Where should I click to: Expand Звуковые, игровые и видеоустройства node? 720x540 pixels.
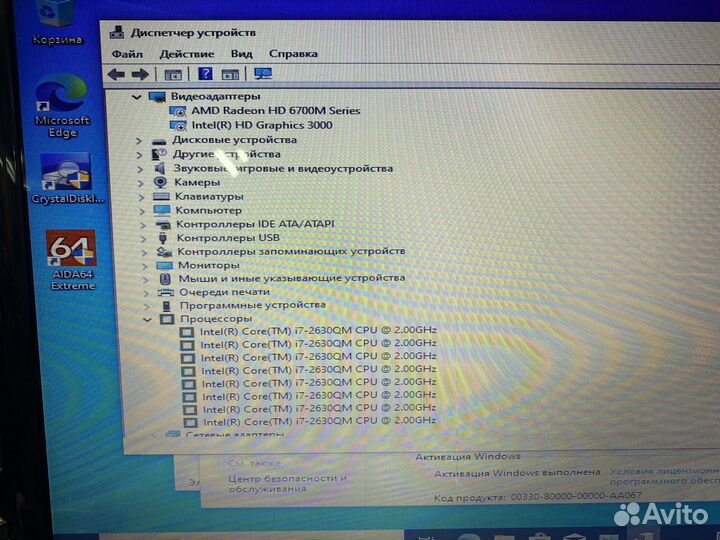click(140, 169)
